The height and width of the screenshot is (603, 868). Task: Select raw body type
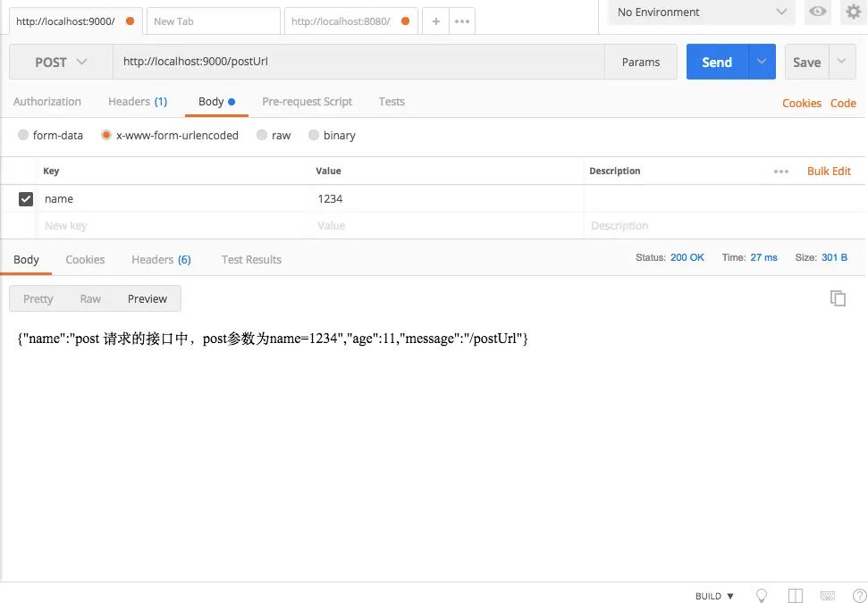(262, 135)
